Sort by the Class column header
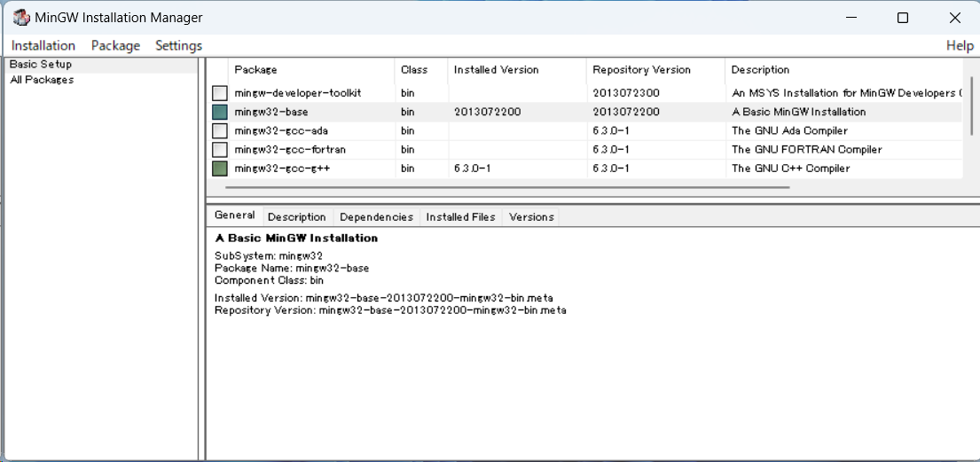This screenshot has height=462, width=980. click(421, 70)
